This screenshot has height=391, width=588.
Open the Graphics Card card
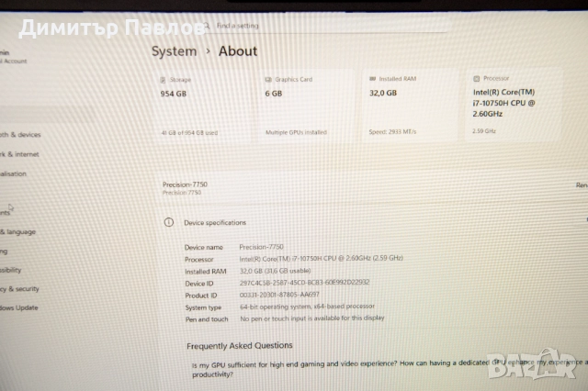[x=306, y=106]
